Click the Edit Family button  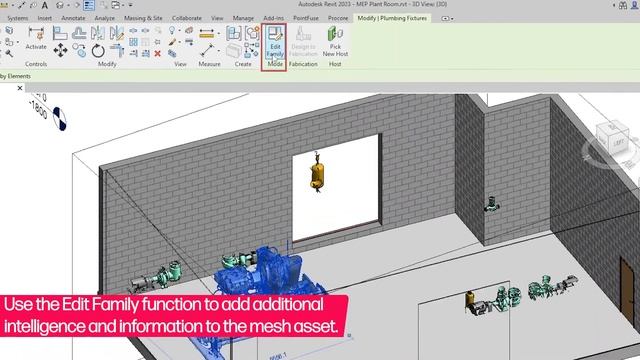[x=274, y=42]
